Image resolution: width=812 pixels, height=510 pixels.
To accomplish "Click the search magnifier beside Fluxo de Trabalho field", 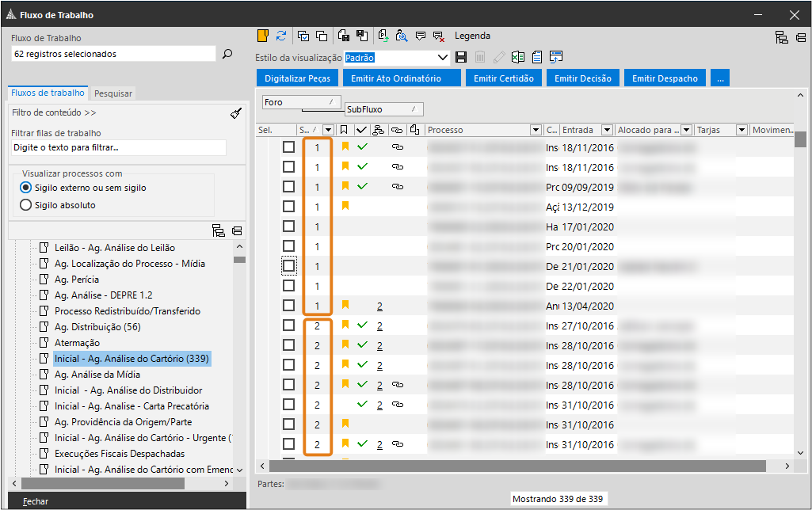I will 227,54.
